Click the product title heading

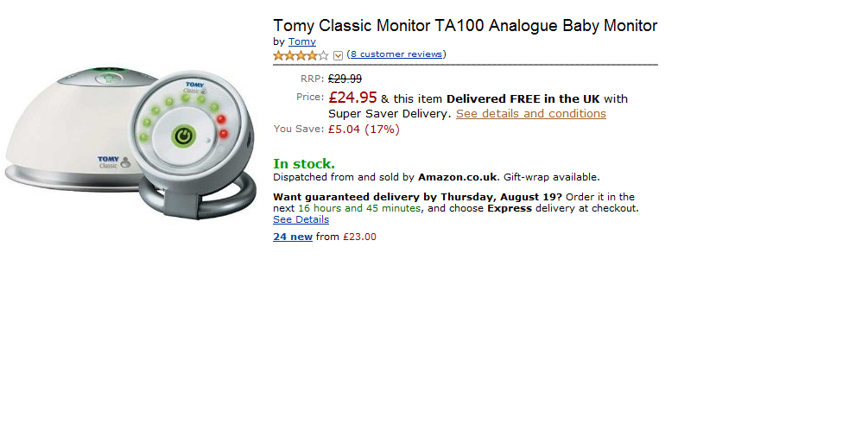tap(465, 26)
